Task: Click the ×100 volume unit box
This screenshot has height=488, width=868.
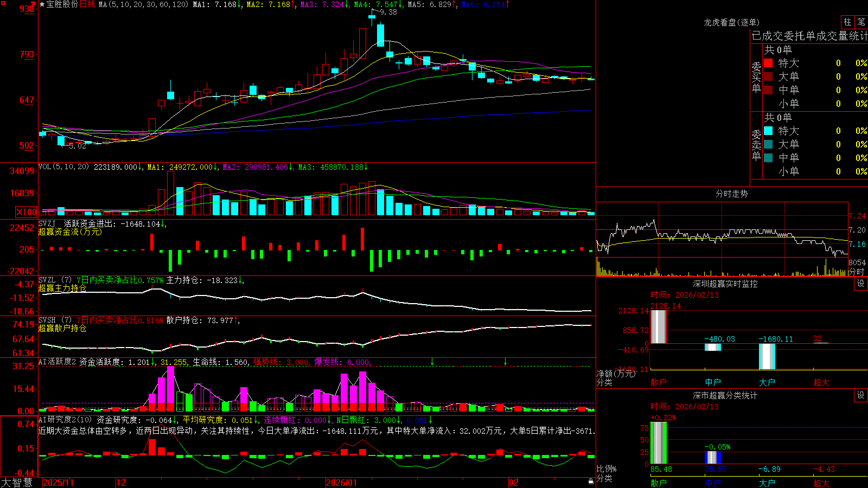Action: (x=27, y=213)
